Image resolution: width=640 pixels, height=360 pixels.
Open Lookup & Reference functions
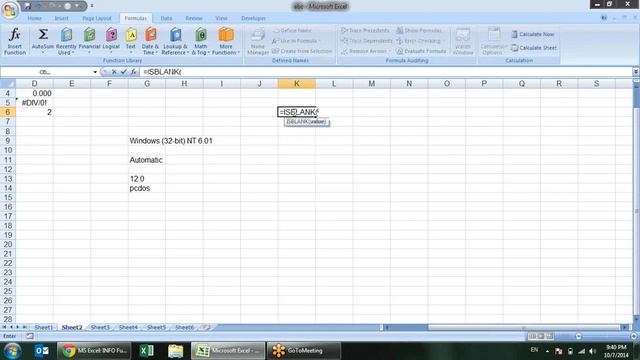pos(175,41)
